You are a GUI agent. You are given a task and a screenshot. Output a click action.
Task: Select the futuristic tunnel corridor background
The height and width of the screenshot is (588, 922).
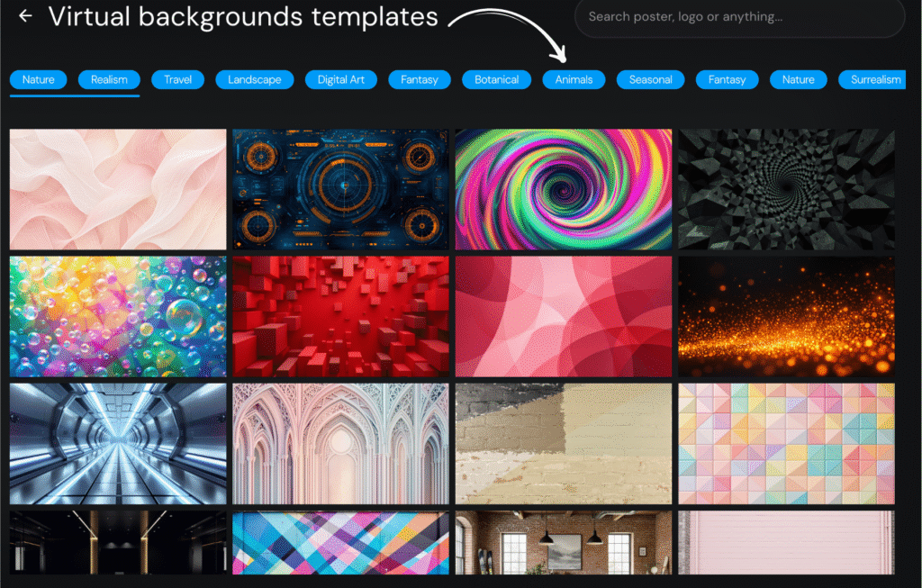tap(118, 444)
